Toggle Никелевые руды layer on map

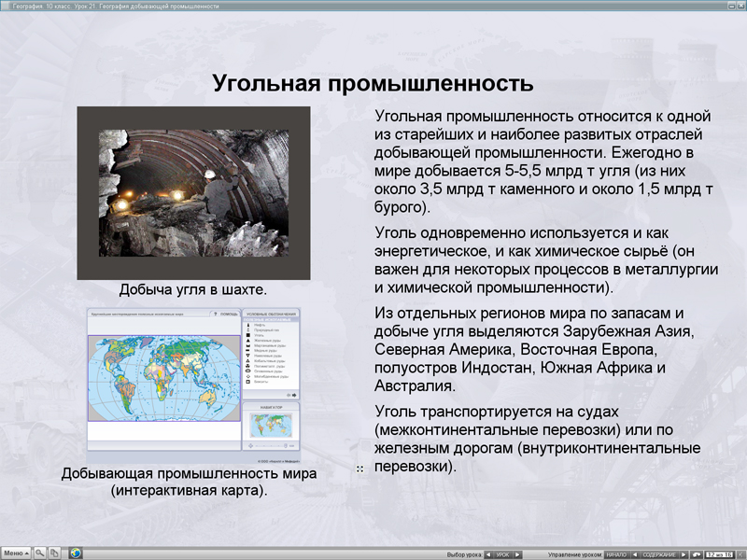(247, 356)
